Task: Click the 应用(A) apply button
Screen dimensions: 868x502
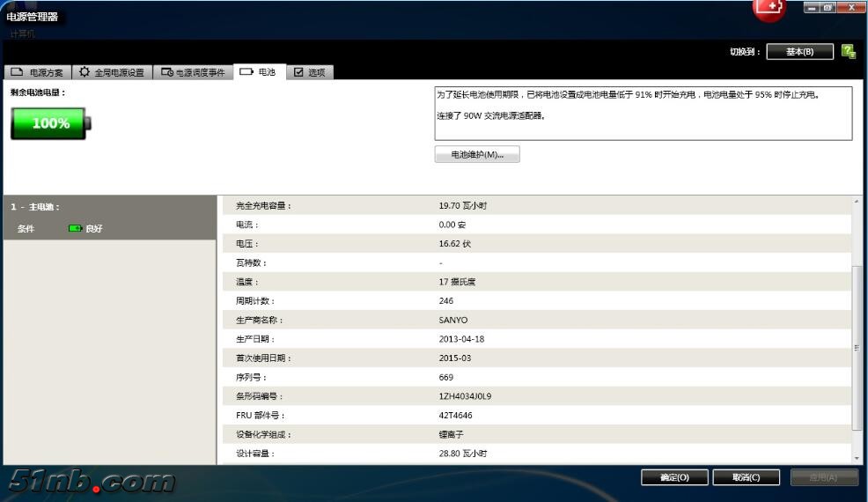Action: (824, 477)
